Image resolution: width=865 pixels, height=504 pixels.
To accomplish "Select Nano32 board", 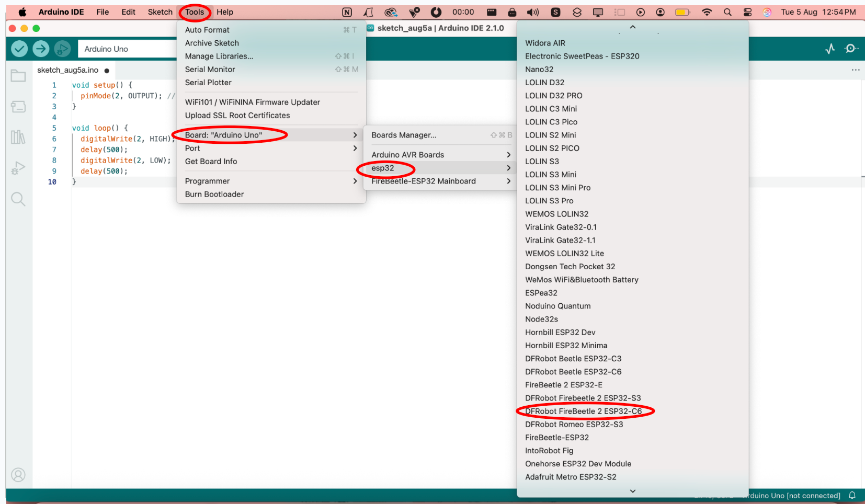I will coord(633,69).
